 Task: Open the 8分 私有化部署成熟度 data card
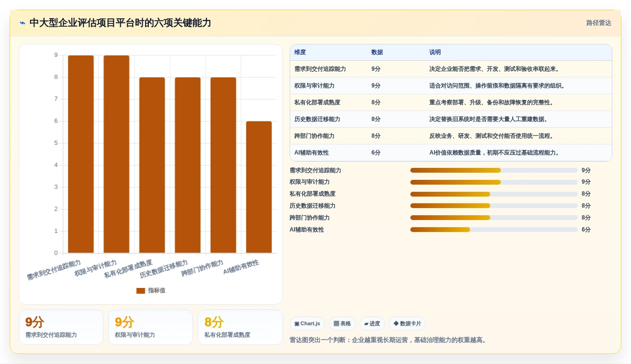240,327
